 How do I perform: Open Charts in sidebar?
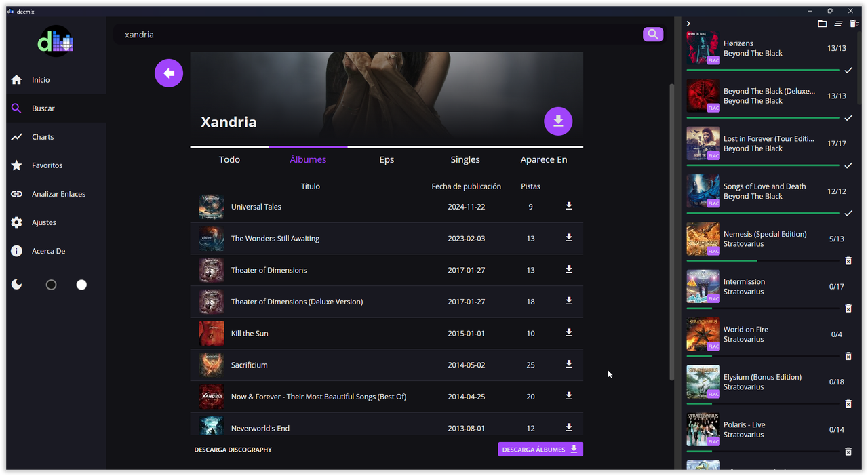click(56, 137)
